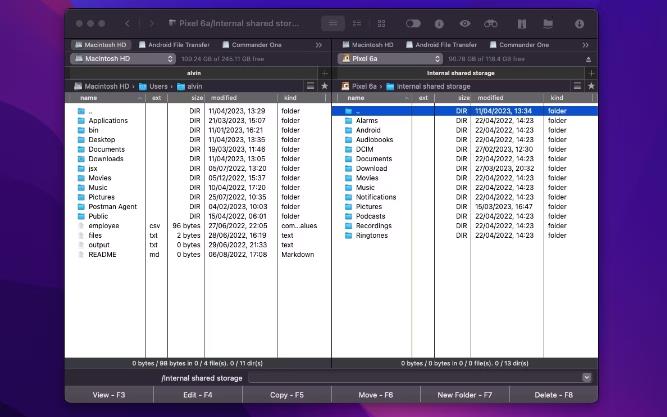Select the Postman Agent folder row

198,206
